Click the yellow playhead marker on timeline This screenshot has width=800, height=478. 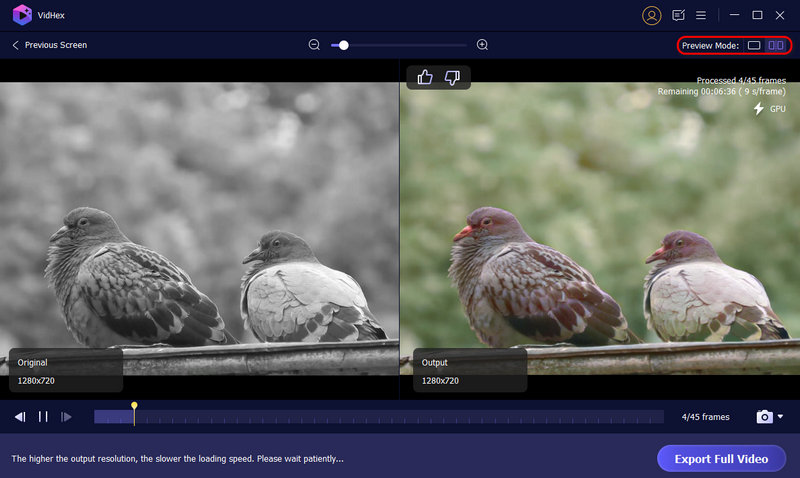click(134, 408)
